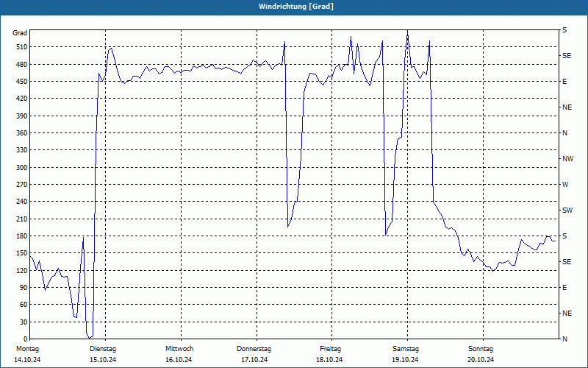Click the 390 value on the left axis
Viewport: 588px width, 368px height.
pyautogui.click(x=21, y=116)
